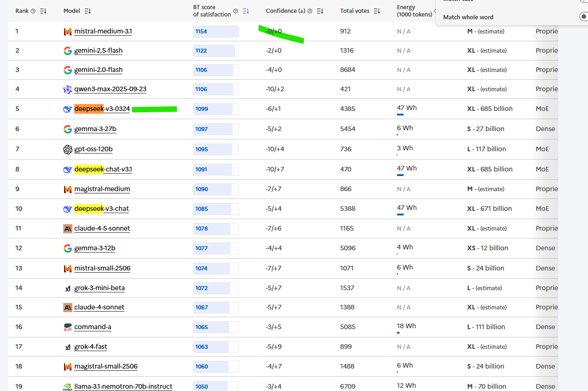This screenshot has height=391, width=588.
Task: Sort by BT score of satisfaction
Action: tap(246, 11)
